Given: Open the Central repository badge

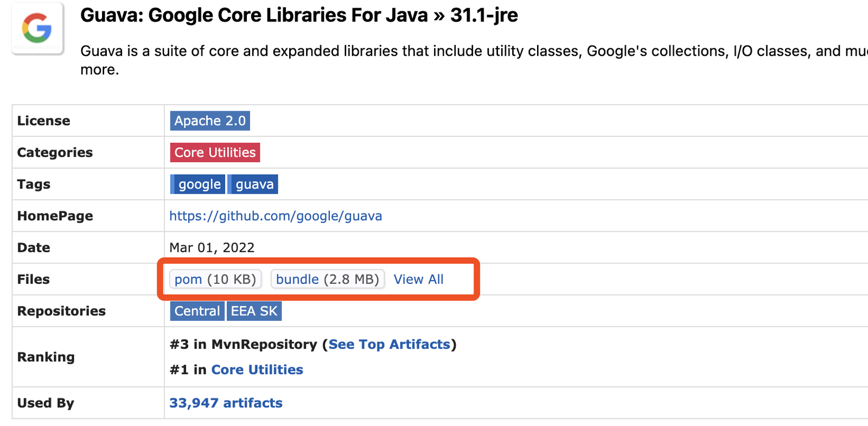Looking at the screenshot, I should coord(197,311).
